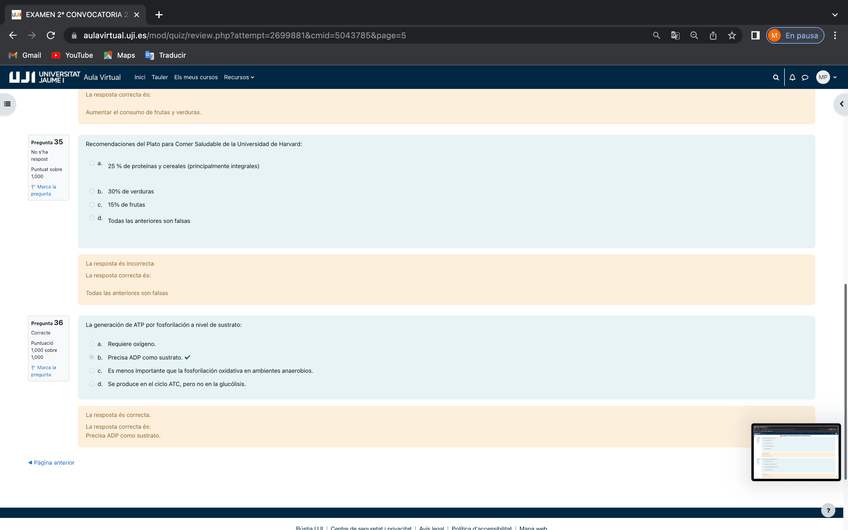Click the Google Translate page icon
This screenshot has height=530, width=848.
[675, 35]
